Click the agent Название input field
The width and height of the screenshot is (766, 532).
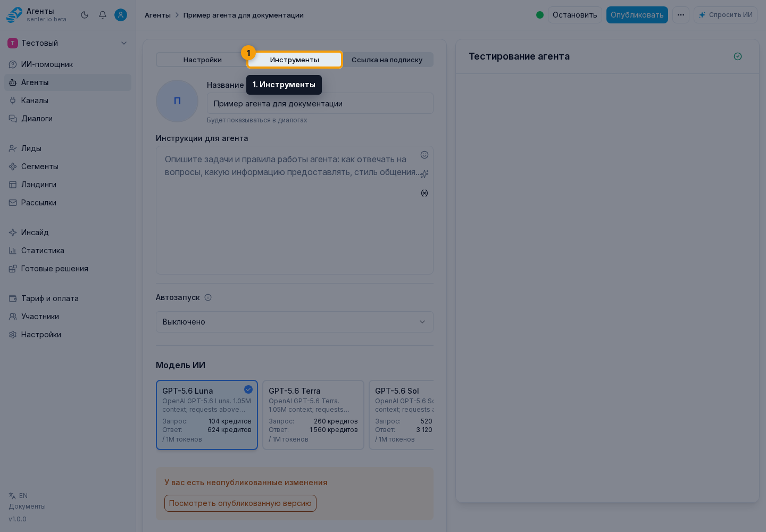320,104
